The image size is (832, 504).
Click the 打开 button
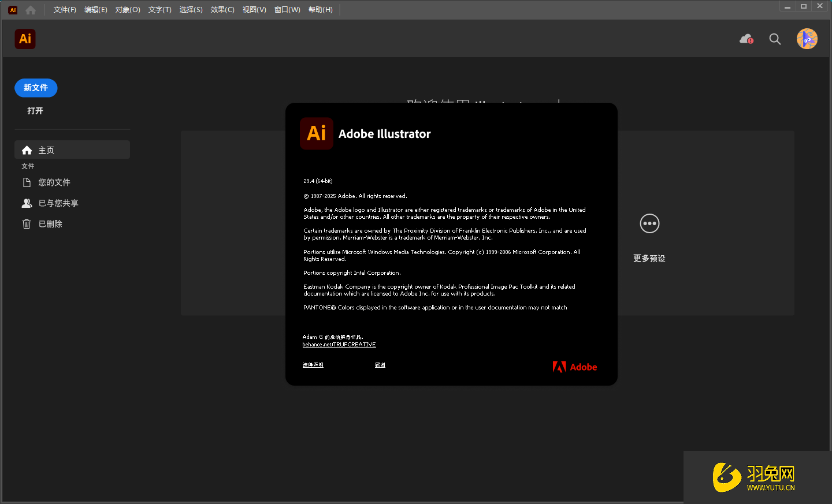pos(35,111)
